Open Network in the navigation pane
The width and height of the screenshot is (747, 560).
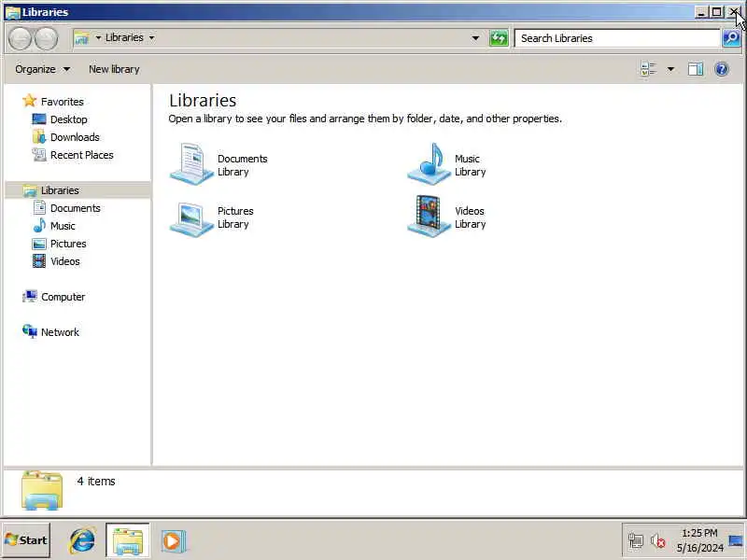pyautogui.click(x=60, y=332)
